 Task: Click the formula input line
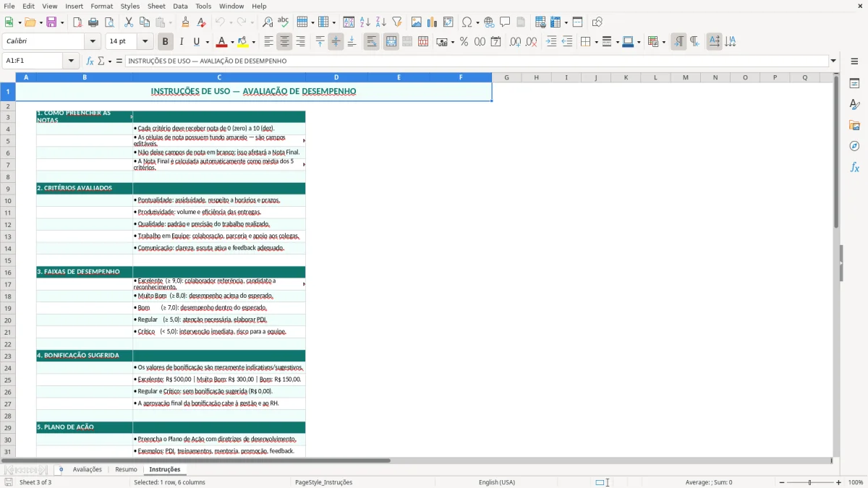pos(477,61)
